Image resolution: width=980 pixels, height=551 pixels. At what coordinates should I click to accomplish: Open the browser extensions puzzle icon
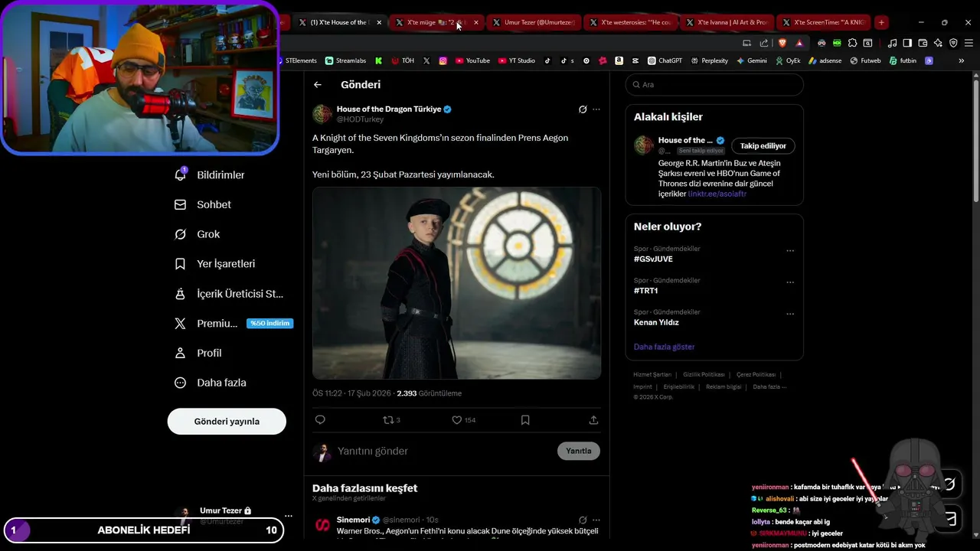click(x=852, y=43)
